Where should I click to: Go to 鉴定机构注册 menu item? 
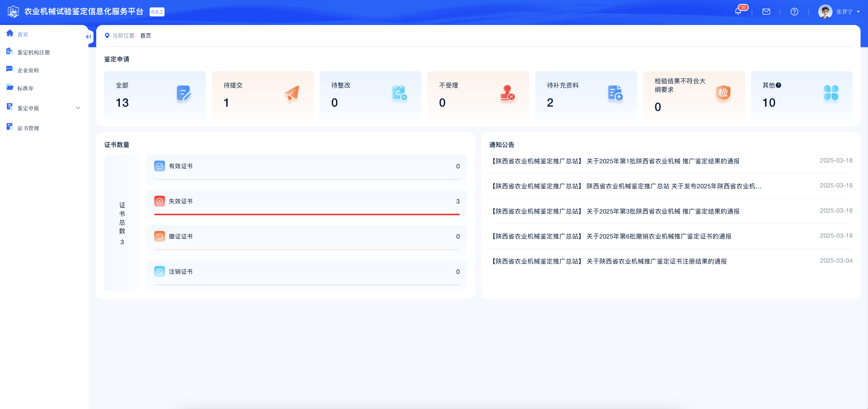click(33, 53)
